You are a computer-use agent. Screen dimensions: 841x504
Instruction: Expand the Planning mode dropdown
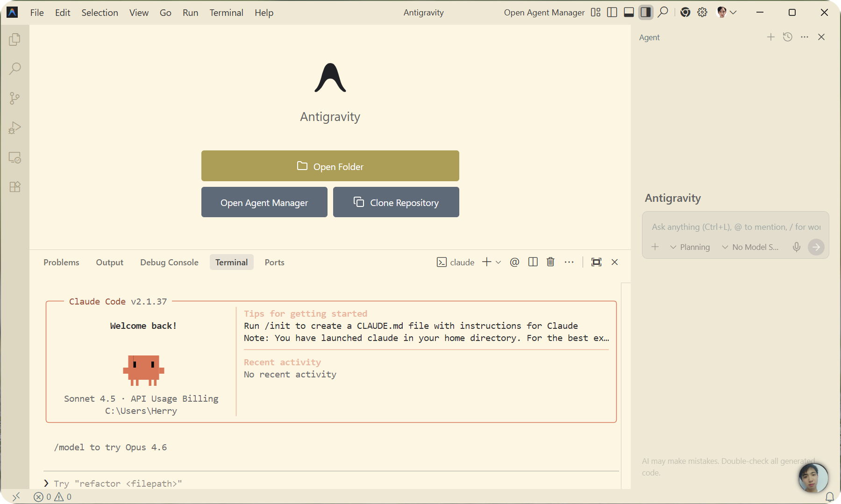click(x=690, y=247)
